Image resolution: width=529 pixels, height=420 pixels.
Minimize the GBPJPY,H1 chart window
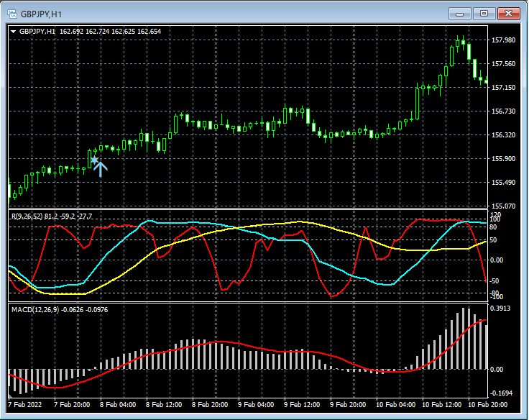point(459,14)
